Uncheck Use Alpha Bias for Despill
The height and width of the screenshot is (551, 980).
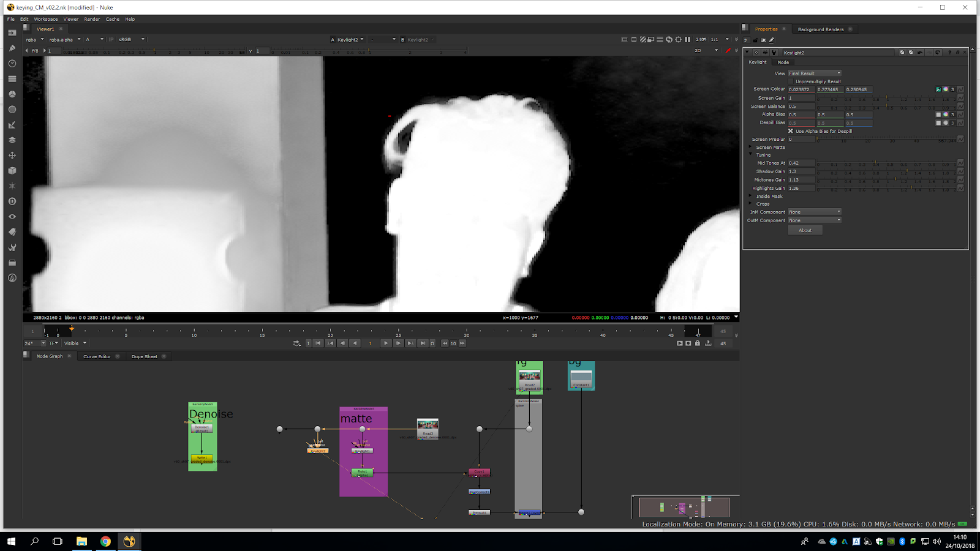click(791, 131)
